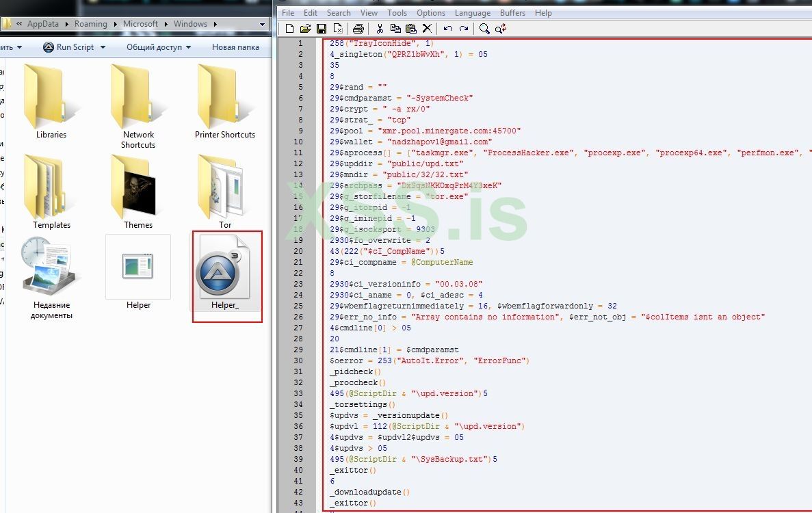Select the Tor folder icon
The image size is (812, 513).
click(225, 186)
